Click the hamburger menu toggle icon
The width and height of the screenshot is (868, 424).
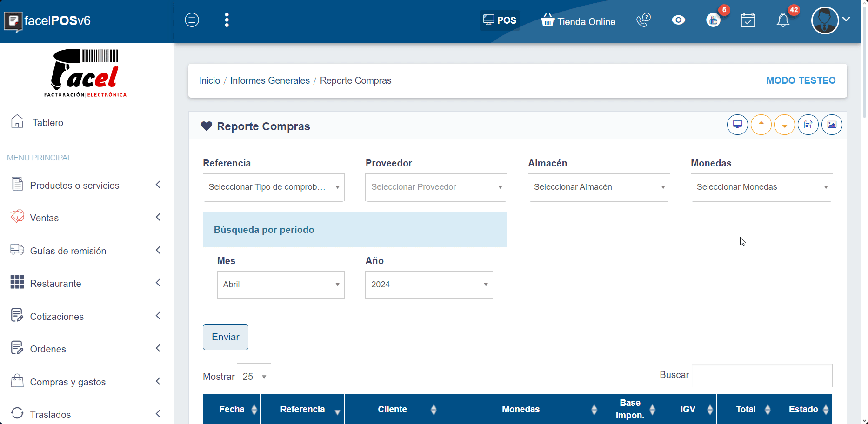click(192, 20)
